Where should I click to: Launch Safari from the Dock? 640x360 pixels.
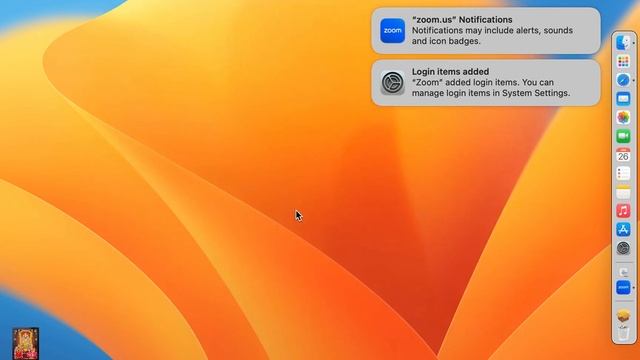(623, 80)
